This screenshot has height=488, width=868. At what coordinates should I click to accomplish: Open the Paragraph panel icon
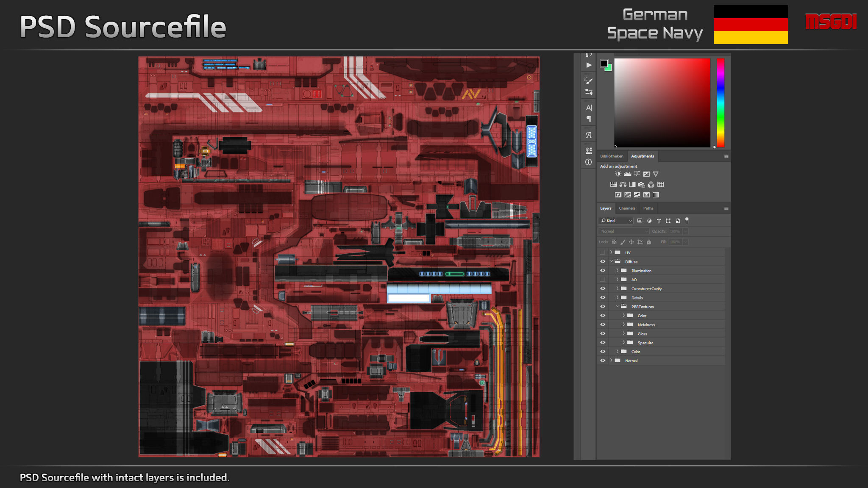tap(589, 119)
